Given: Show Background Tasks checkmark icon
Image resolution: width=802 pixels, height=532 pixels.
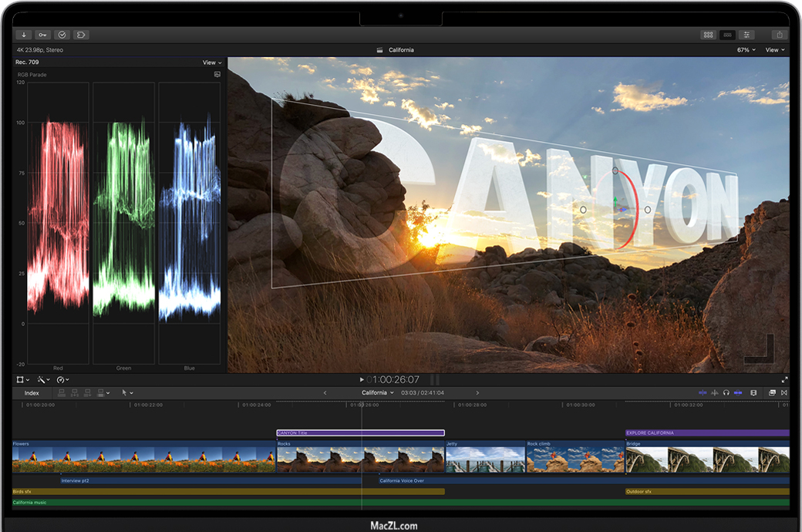Looking at the screenshot, I should (x=62, y=35).
